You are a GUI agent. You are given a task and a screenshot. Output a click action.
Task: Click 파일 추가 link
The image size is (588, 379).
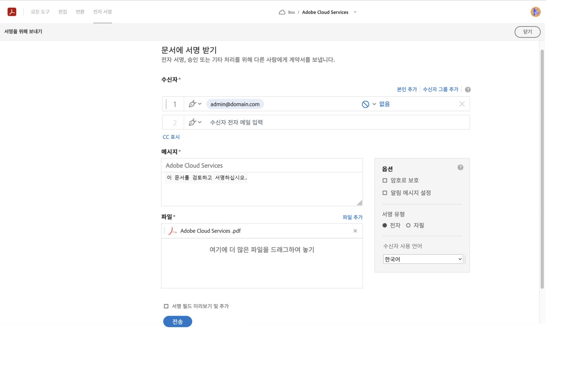coord(352,217)
